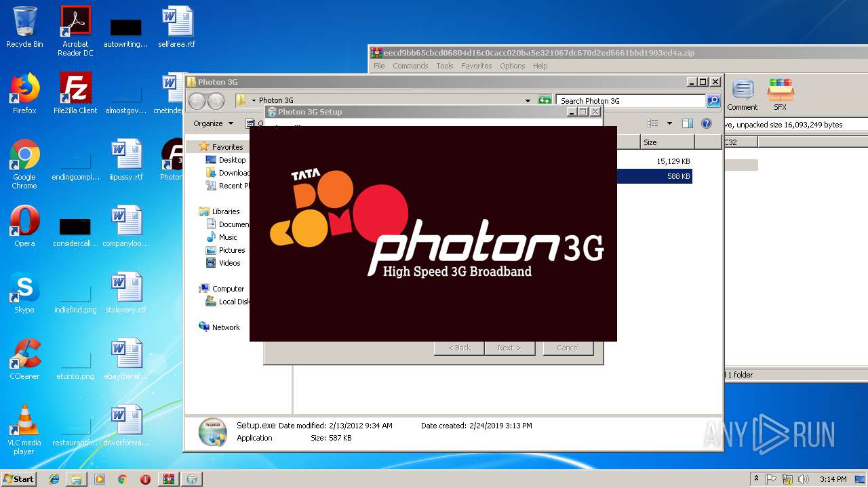Open the WinRAR Favorites menu

pos(477,66)
